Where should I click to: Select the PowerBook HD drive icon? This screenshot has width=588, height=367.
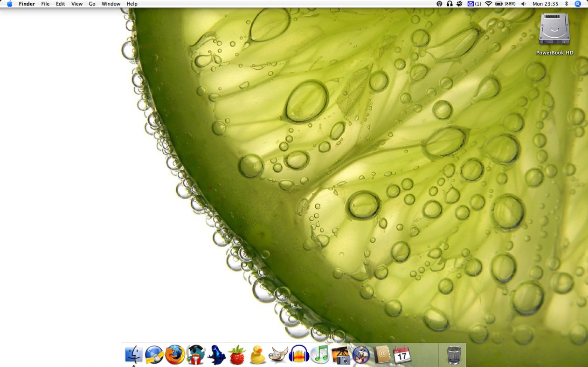554,29
